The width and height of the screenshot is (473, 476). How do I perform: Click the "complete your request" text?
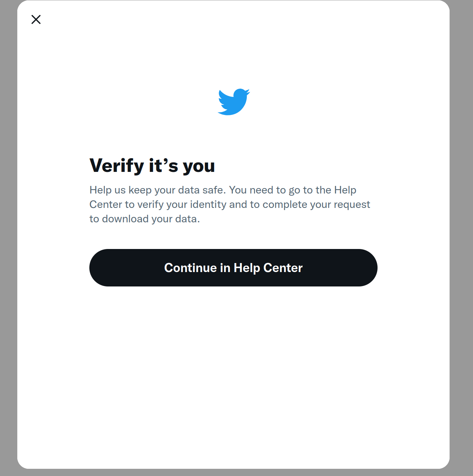(x=316, y=204)
